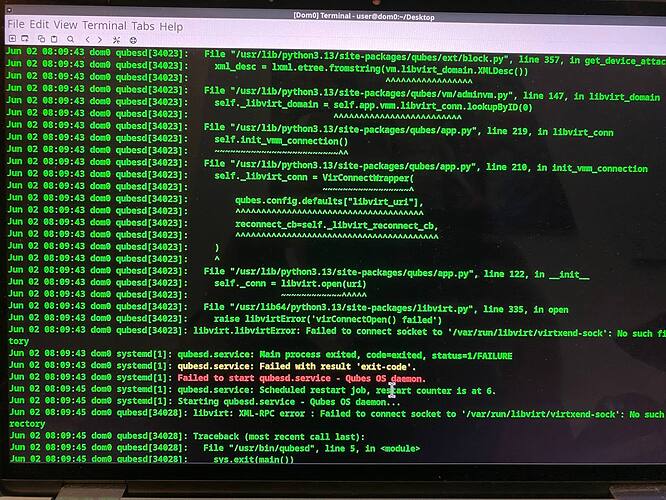Go to next tab with right chevron

(100, 40)
